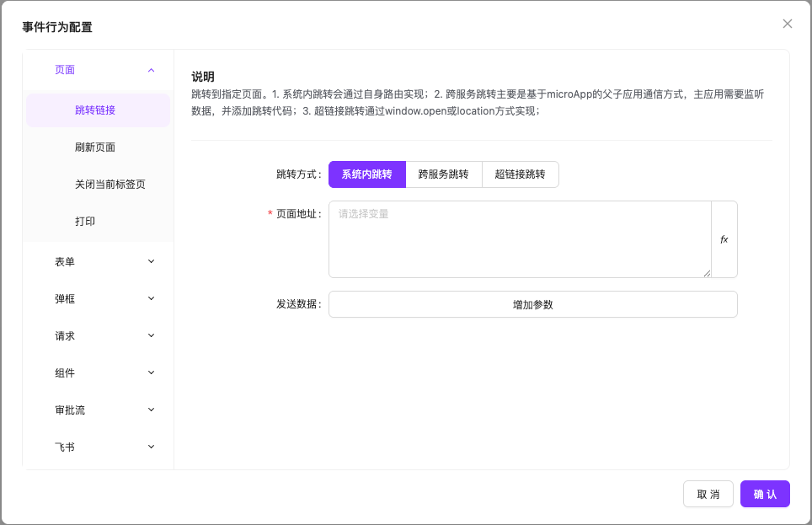
Task: Select 超链接跳转 jump mode
Action: (x=520, y=174)
